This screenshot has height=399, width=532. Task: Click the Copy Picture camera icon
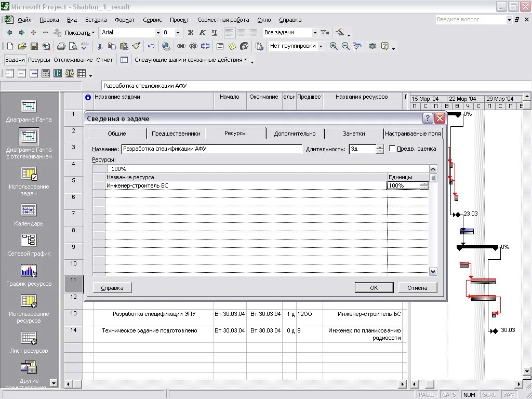pyautogui.click(x=373, y=46)
